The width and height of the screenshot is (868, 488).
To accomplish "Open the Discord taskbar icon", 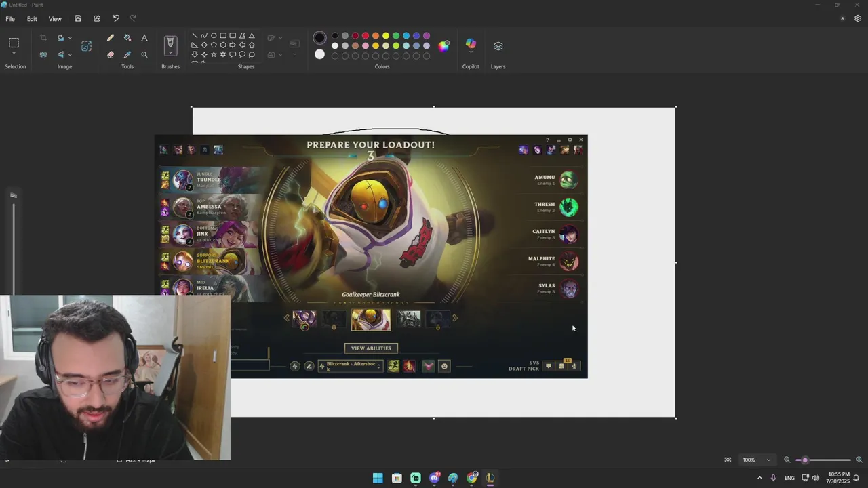I will [x=435, y=478].
